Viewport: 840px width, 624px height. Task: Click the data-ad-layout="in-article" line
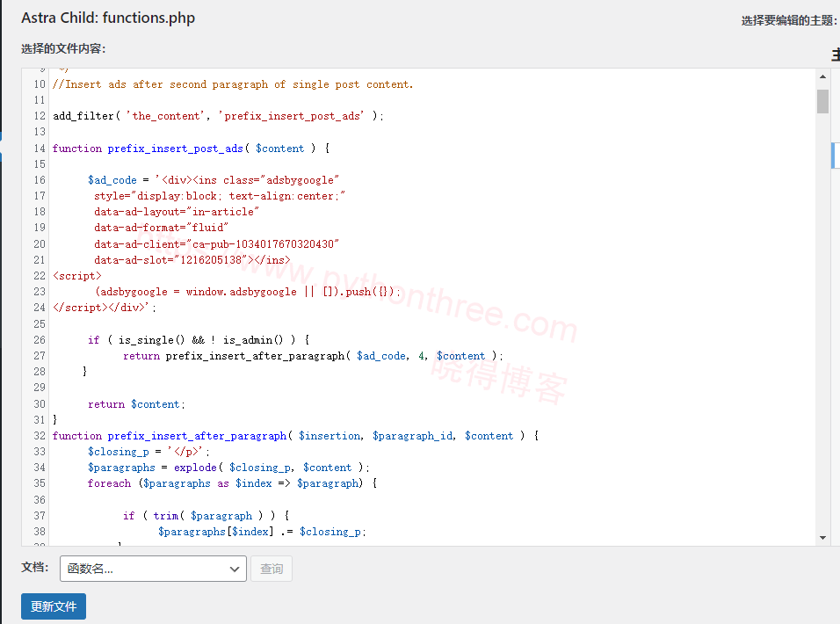coord(177,212)
